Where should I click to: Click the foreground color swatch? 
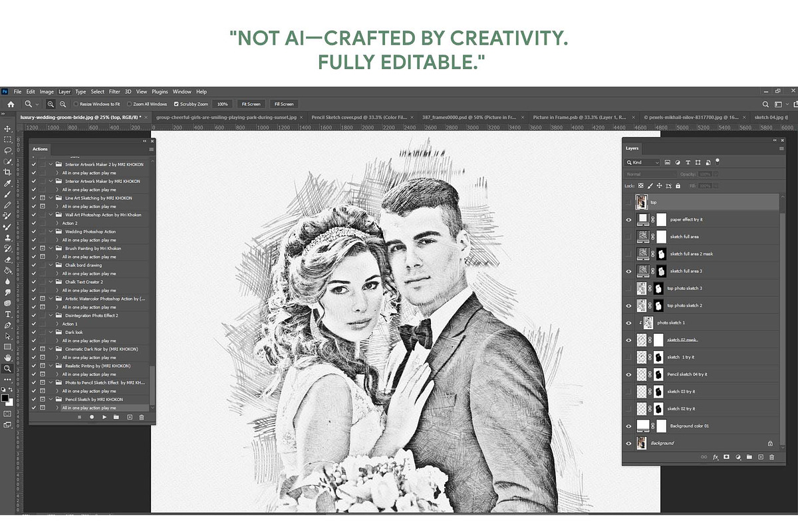5,398
